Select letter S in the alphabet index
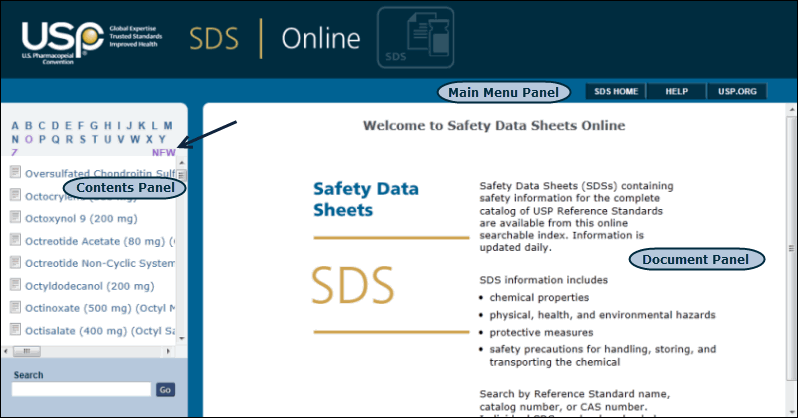 coord(82,140)
